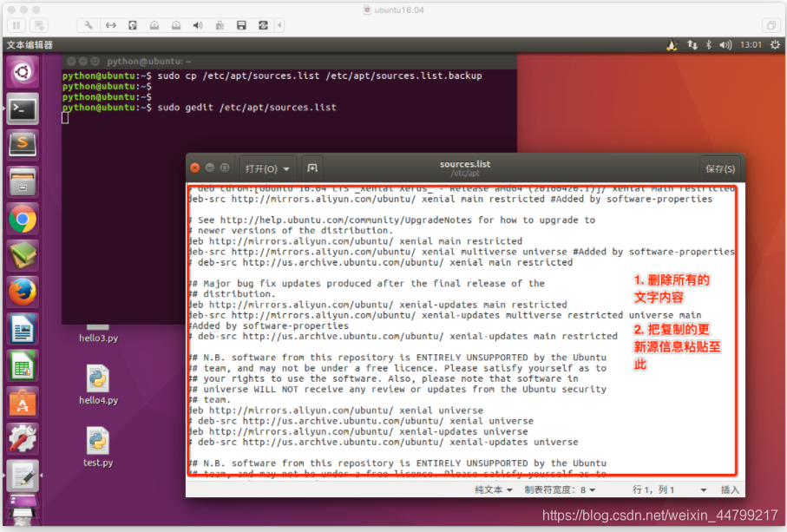Open the Ubuntu Dash search launcher
The width and height of the screenshot is (787, 532).
pos(23,73)
